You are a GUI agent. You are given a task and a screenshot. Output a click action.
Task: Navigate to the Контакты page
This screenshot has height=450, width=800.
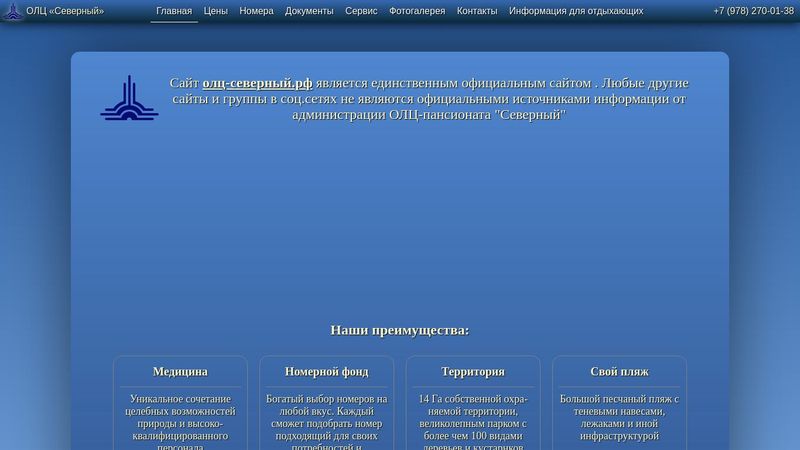(x=477, y=11)
